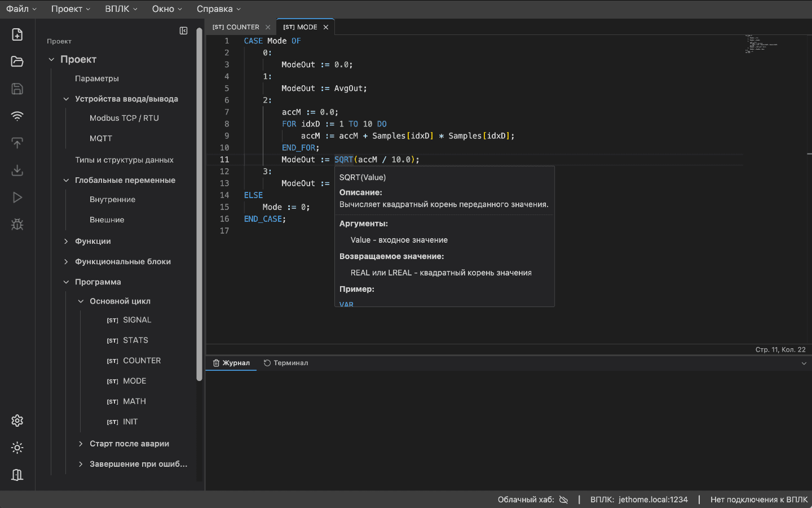Expand the Функции tree node
This screenshot has width=812, height=508.
[x=66, y=241]
